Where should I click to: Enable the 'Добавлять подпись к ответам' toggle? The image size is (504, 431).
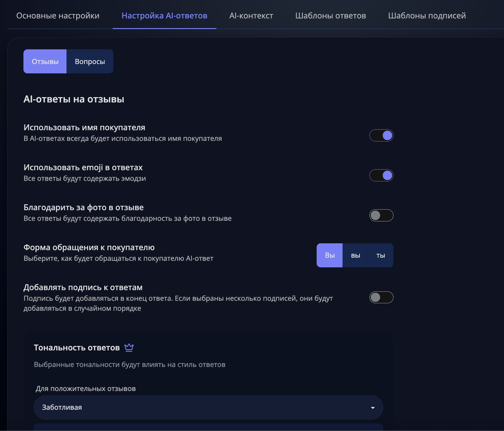[381, 297]
